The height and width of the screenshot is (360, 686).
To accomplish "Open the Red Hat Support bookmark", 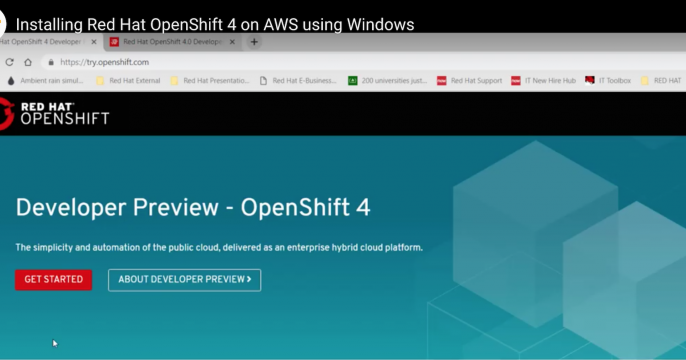I will pyautogui.click(x=470, y=80).
